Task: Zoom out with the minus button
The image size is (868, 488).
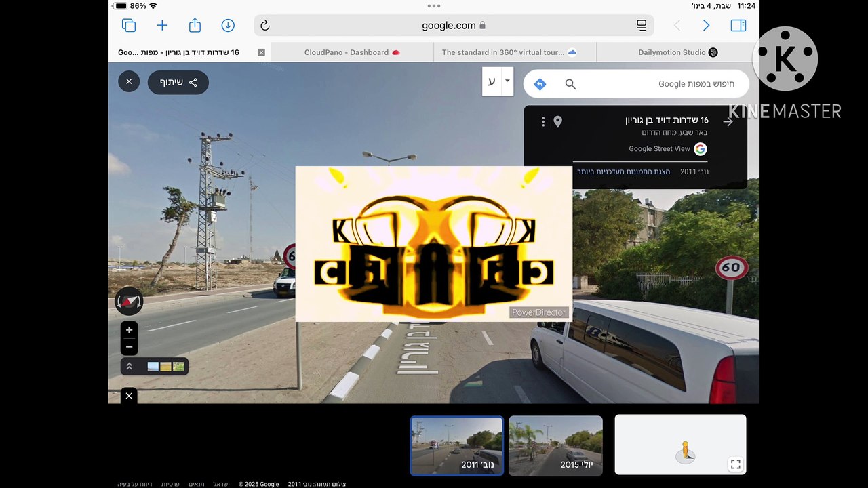Action: pyautogui.click(x=129, y=347)
